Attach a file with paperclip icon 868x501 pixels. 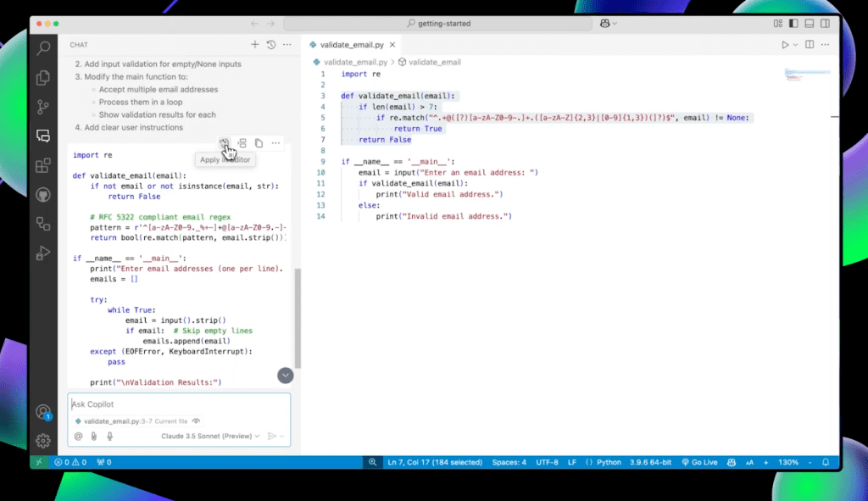coord(94,437)
